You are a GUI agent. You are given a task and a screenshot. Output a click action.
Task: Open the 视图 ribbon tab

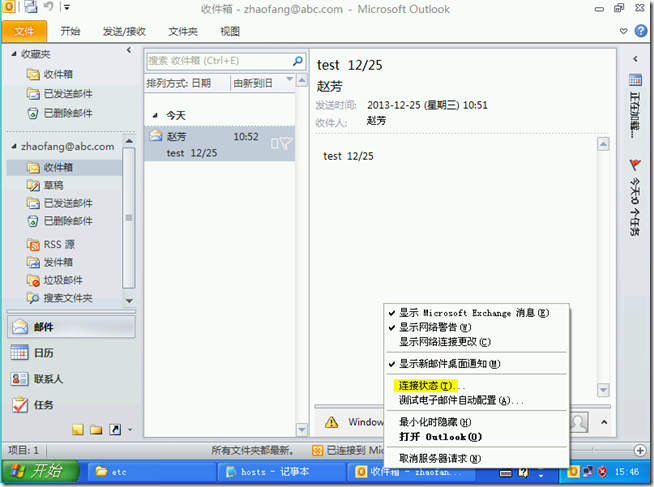230,31
